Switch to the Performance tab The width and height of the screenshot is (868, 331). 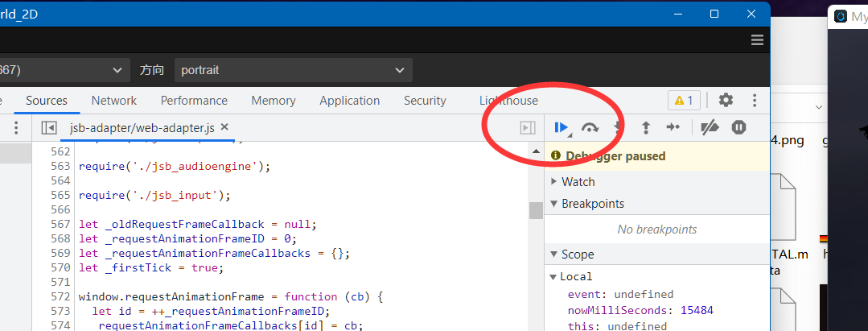pyautogui.click(x=194, y=101)
